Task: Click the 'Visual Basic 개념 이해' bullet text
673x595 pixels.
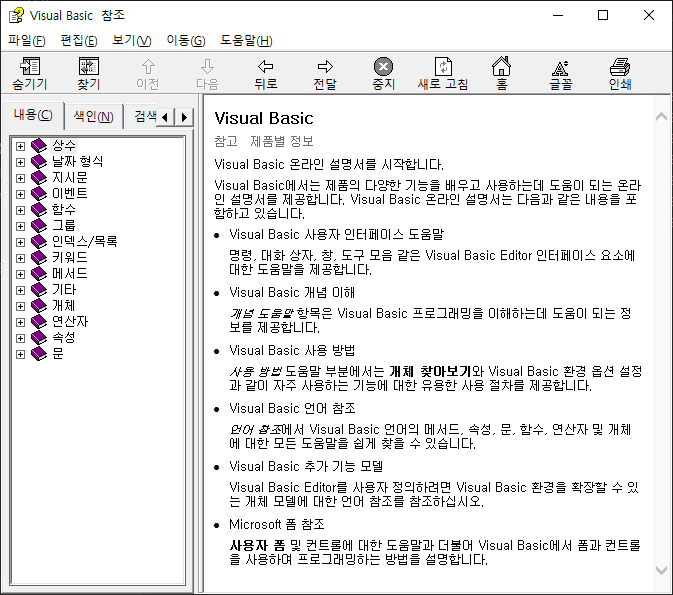Action: coord(292,292)
